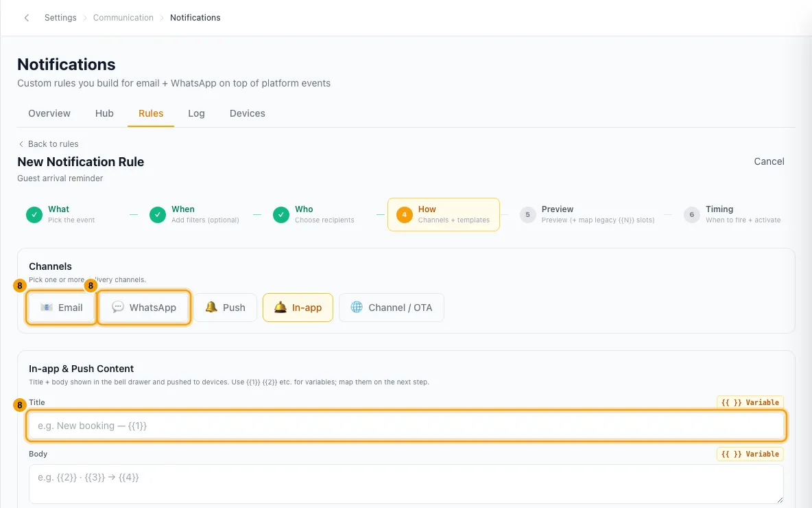Jump to the Preview step 5 circle
The width and height of the screenshot is (812, 508).
pos(527,215)
